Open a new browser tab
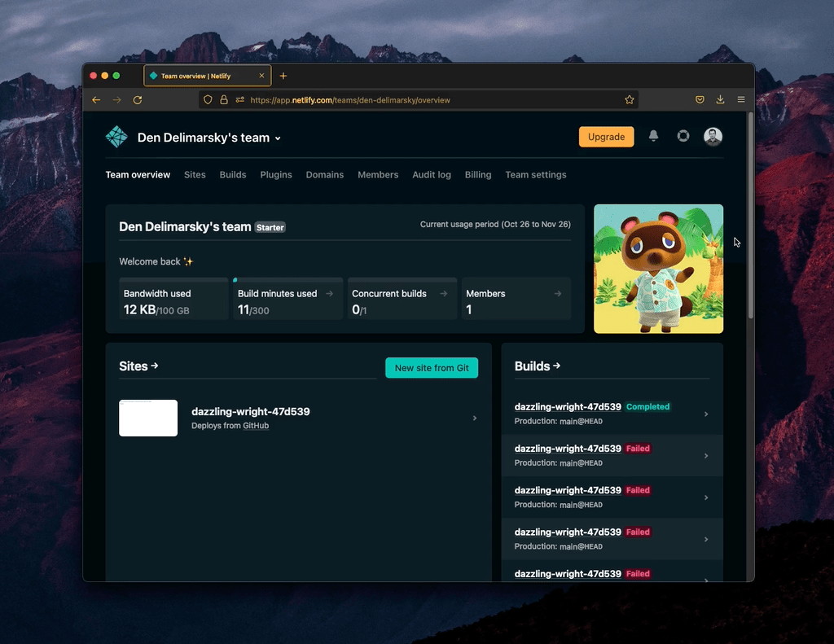 pos(283,76)
